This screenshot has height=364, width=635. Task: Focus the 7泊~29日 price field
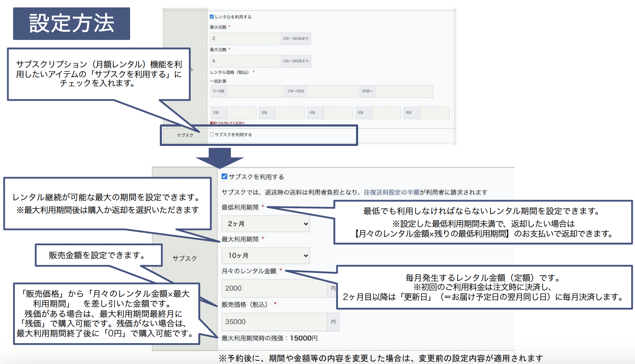(332, 91)
